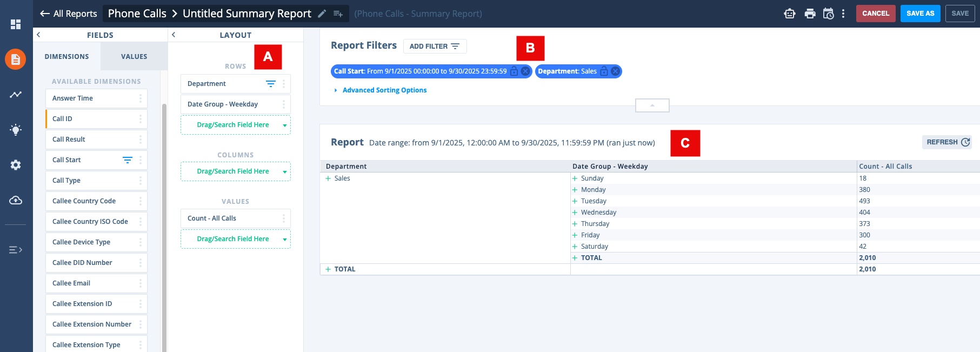
Task: Open options dots on Date Group - Weekday
Action: pyautogui.click(x=284, y=104)
